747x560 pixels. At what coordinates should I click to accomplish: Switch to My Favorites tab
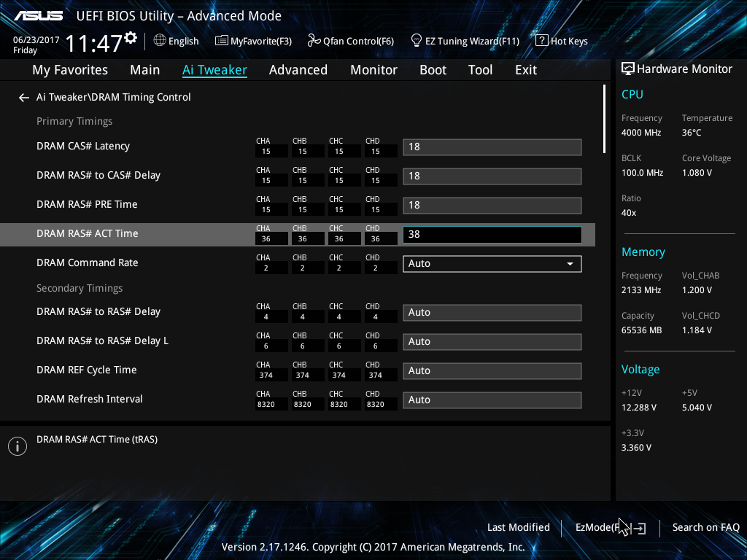click(x=70, y=70)
